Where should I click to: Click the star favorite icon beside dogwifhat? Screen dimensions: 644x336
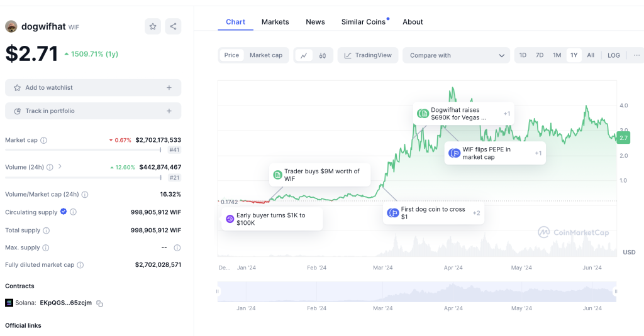[153, 26]
